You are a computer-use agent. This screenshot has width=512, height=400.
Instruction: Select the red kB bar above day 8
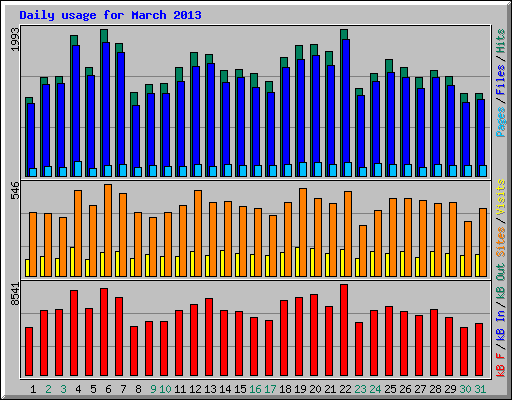click(x=134, y=351)
